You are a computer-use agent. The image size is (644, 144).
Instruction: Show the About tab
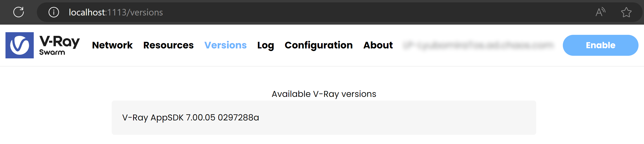click(378, 45)
